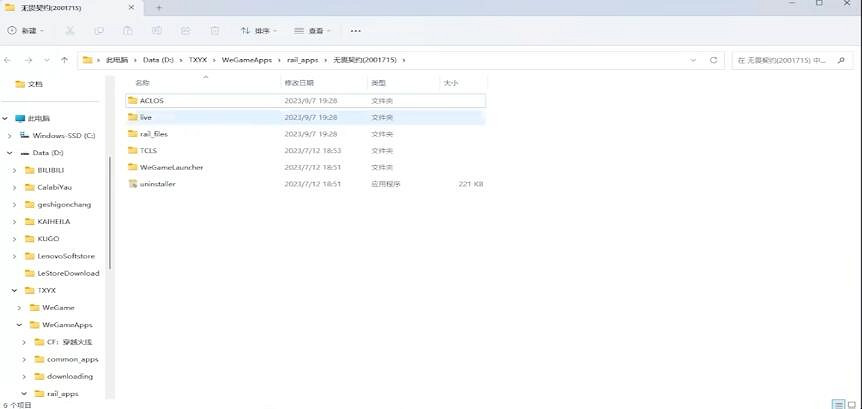Click the TXYX breadcrumb segment
This screenshot has height=409, width=862.
click(x=198, y=60)
